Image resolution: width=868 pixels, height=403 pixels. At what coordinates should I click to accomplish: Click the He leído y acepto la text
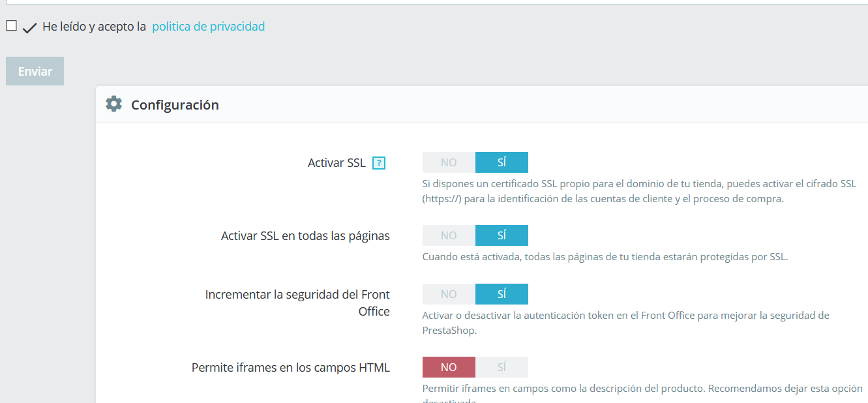pyautogui.click(x=94, y=27)
